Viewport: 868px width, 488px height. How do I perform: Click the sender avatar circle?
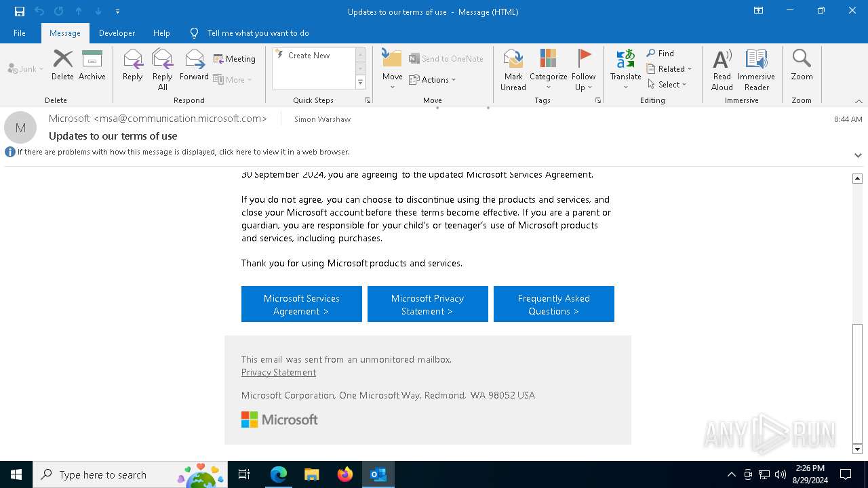[20, 127]
